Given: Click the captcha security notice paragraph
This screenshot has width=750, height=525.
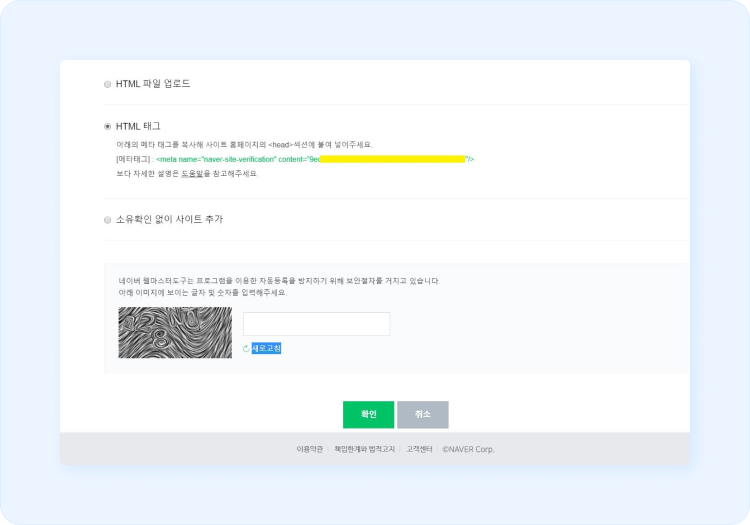Looking at the screenshot, I should [x=279, y=287].
